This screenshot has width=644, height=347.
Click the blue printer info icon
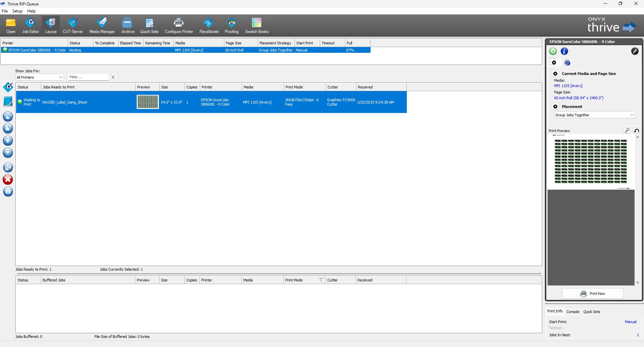(x=564, y=51)
